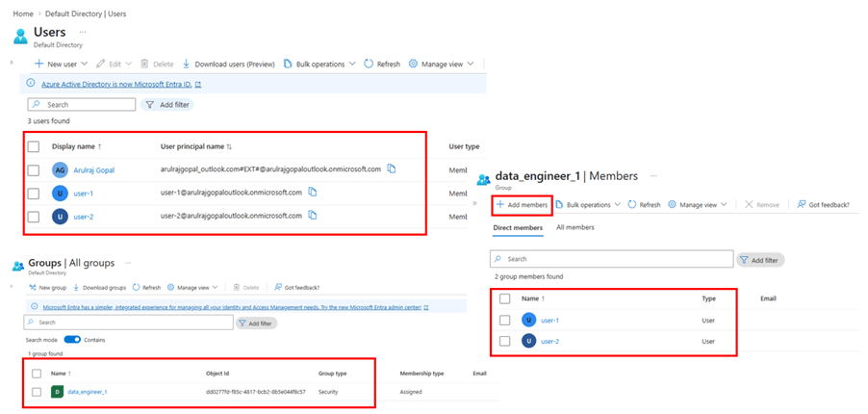
Task: Click Got feedback icon in Members toolbar
Action: click(x=800, y=204)
